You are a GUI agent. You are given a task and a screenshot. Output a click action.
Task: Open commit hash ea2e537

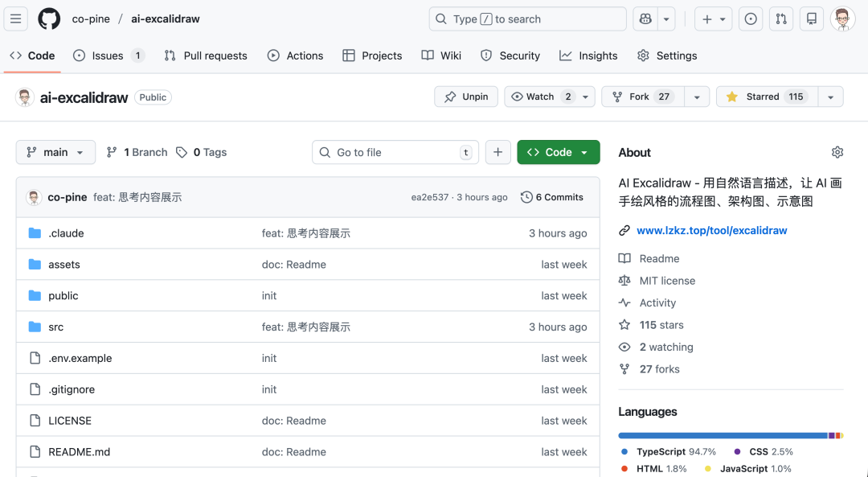pyautogui.click(x=429, y=197)
